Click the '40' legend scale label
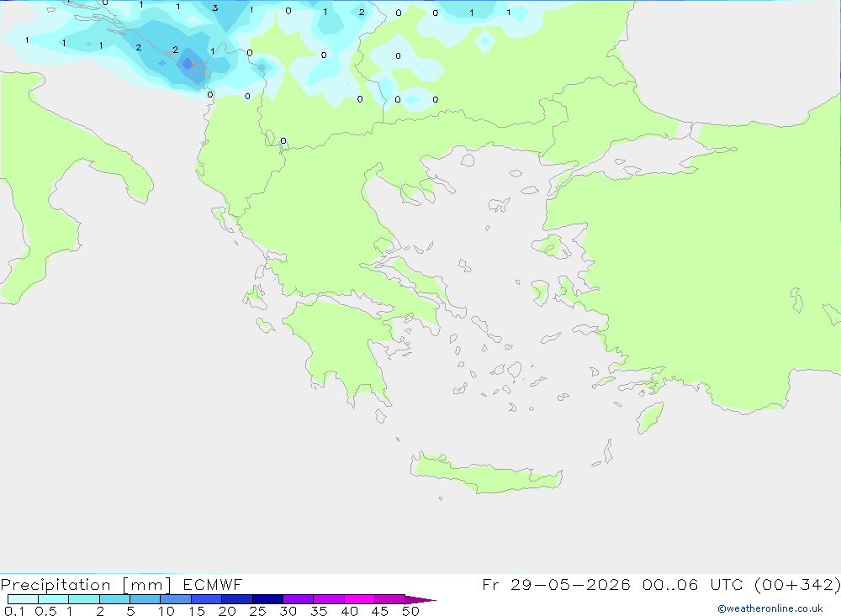Viewport: 841px width, 616px height. (x=349, y=611)
